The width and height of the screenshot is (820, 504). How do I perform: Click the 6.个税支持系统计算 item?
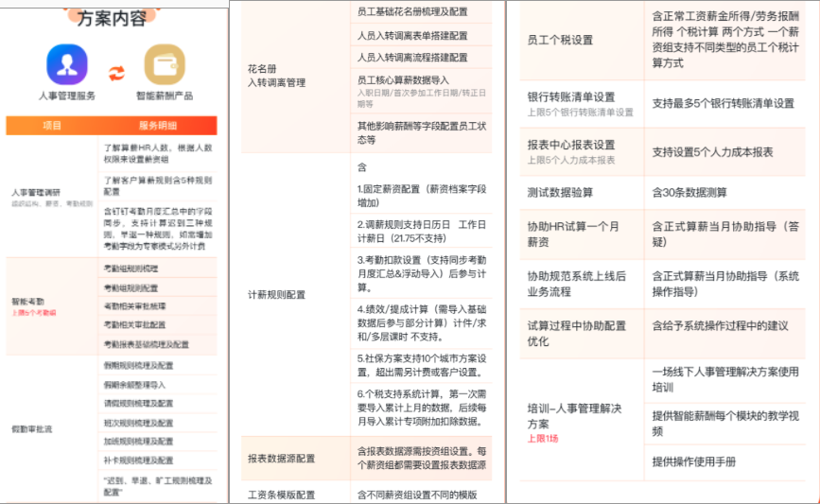[x=422, y=408]
